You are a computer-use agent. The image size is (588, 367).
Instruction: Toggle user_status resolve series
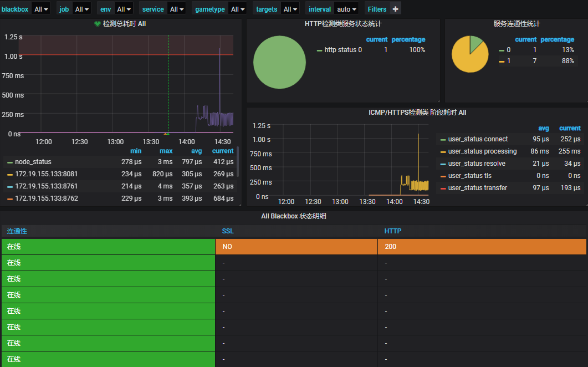[x=477, y=164]
